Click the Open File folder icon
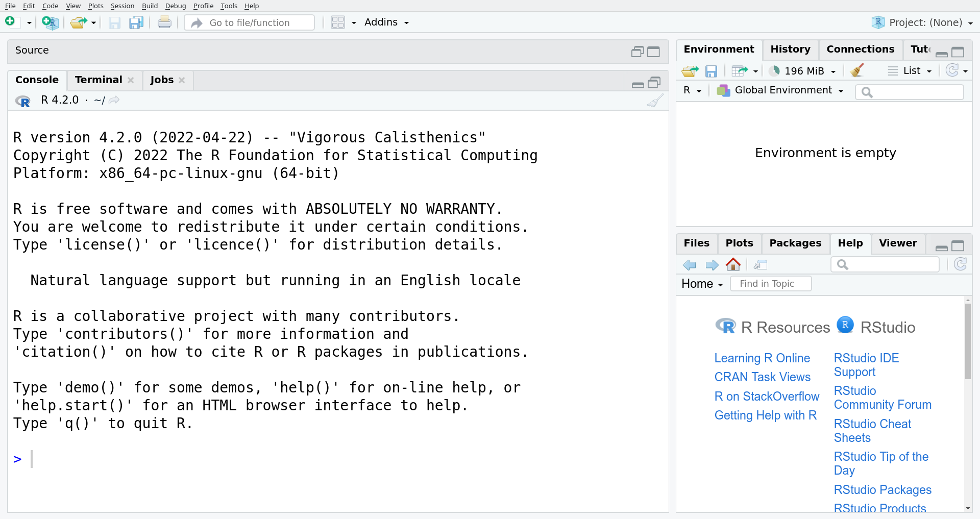980x519 pixels. [78, 22]
